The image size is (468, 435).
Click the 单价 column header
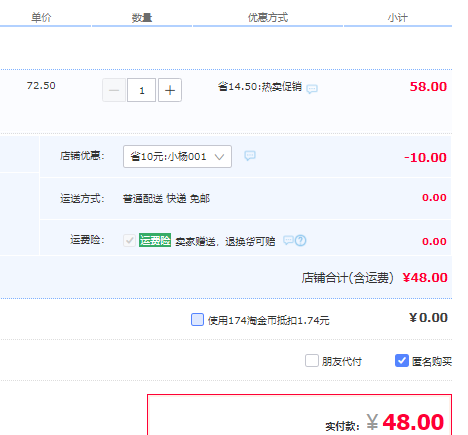(41, 17)
